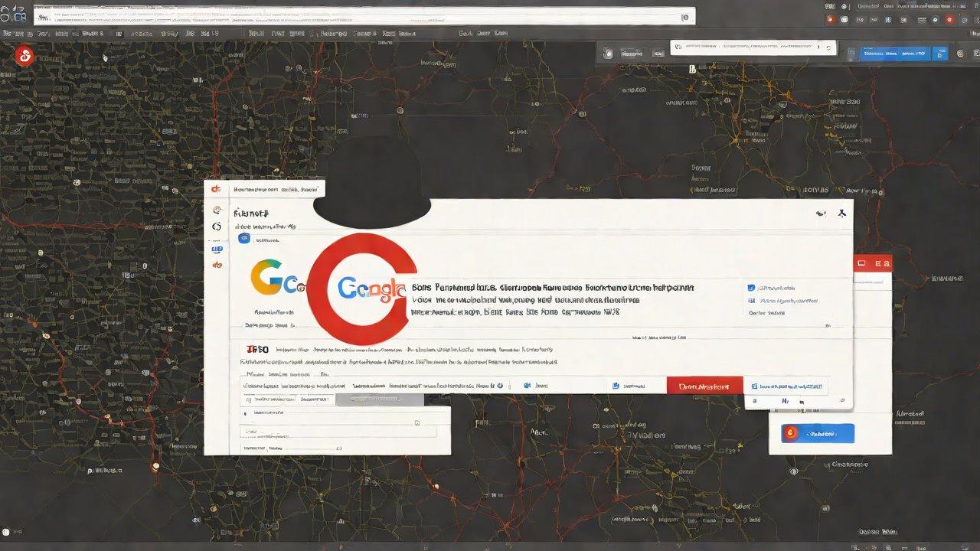
Task: Click the tab header above the dialog
Action: coord(265,189)
